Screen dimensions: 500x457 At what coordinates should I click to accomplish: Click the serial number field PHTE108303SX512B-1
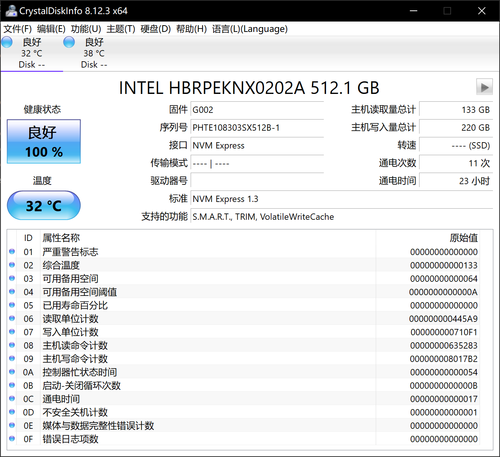[257, 128]
